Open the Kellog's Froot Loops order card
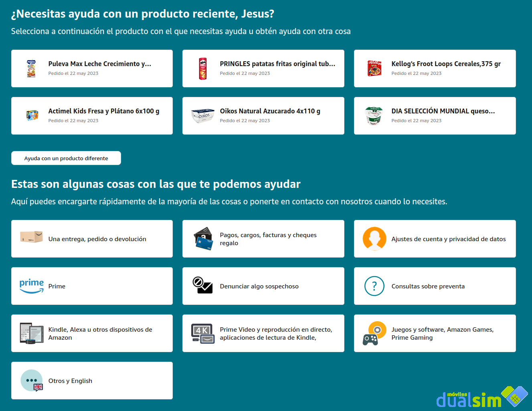Viewport: 532px width, 411px height. point(435,68)
